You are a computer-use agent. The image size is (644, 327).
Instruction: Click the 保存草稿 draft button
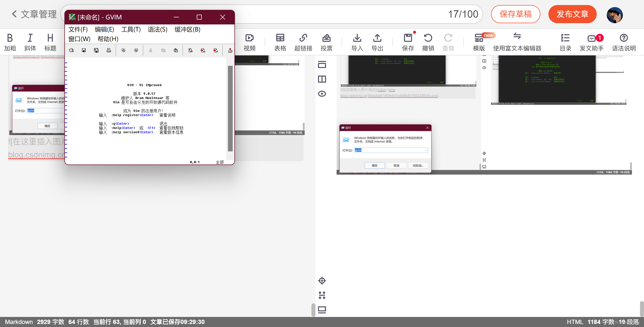point(515,14)
